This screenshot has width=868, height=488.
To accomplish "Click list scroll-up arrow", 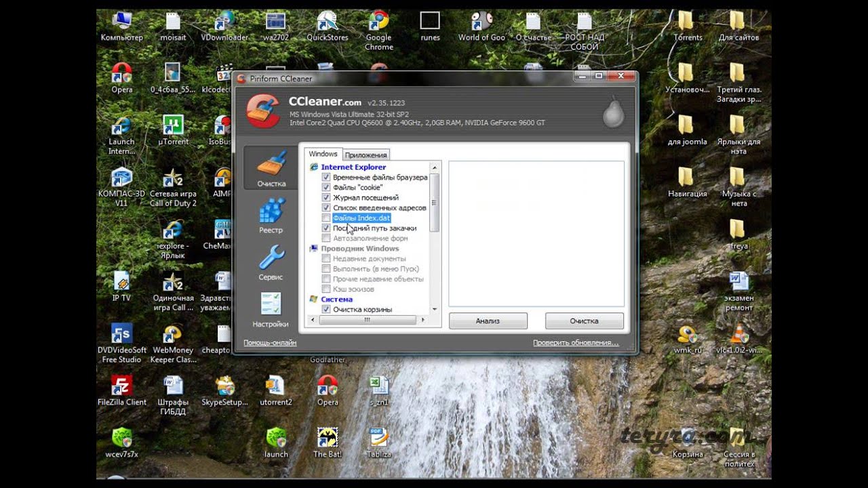I will pyautogui.click(x=435, y=167).
